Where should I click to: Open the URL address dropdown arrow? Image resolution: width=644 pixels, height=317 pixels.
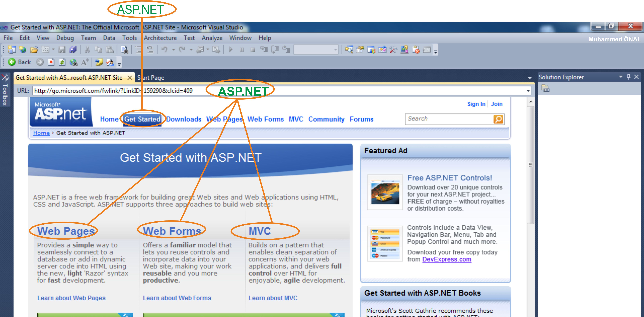tap(528, 91)
